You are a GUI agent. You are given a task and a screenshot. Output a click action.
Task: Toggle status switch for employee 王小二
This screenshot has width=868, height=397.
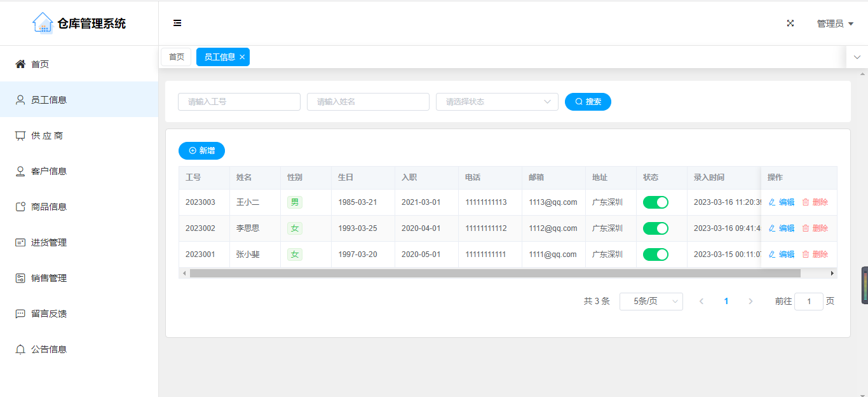click(655, 202)
